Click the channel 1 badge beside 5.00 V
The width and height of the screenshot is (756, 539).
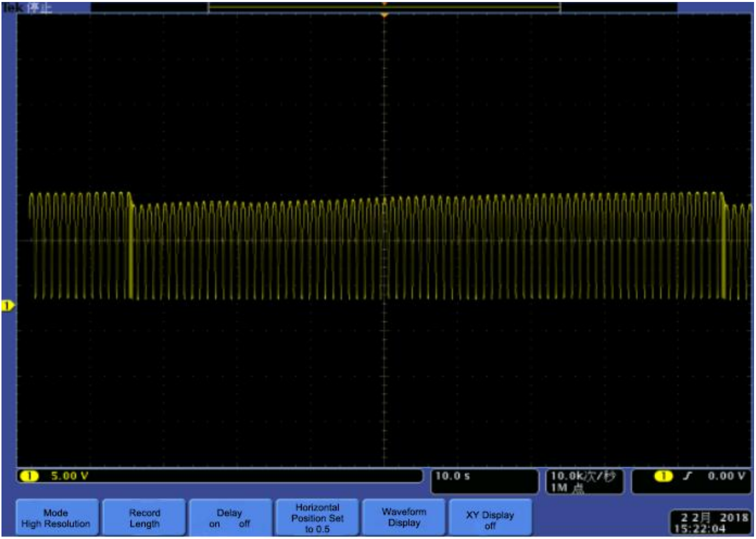[x=29, y=476]
